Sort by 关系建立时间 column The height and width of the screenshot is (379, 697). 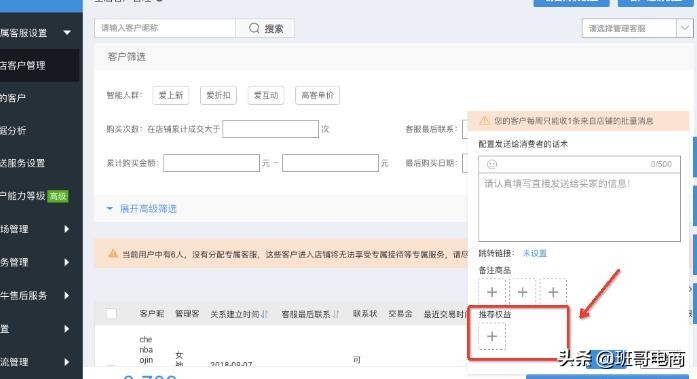[x=264, y=314]
